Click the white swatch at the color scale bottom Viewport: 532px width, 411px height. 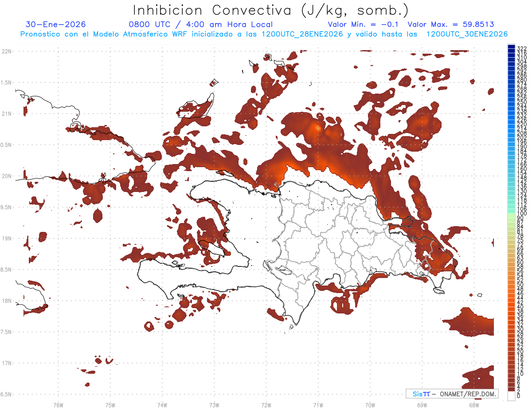[x=511, y=395]
